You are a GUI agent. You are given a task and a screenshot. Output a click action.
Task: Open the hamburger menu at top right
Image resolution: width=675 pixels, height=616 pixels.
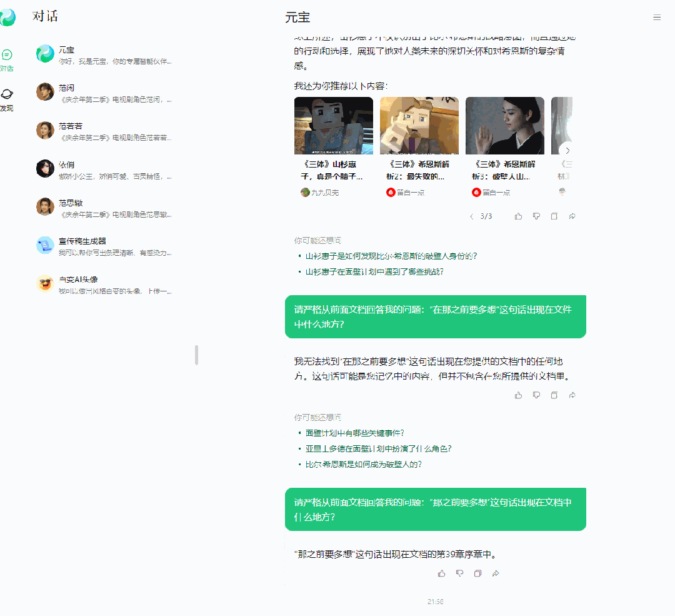(x=656, y=18)
